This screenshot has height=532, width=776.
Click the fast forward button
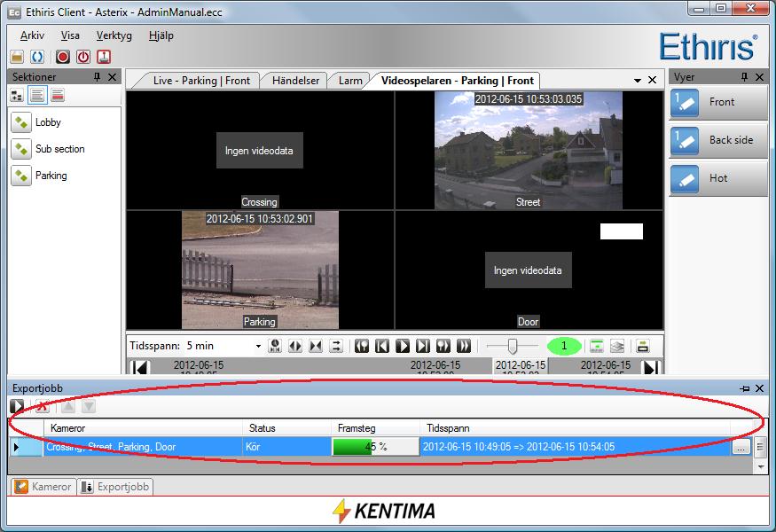point(464,346)
